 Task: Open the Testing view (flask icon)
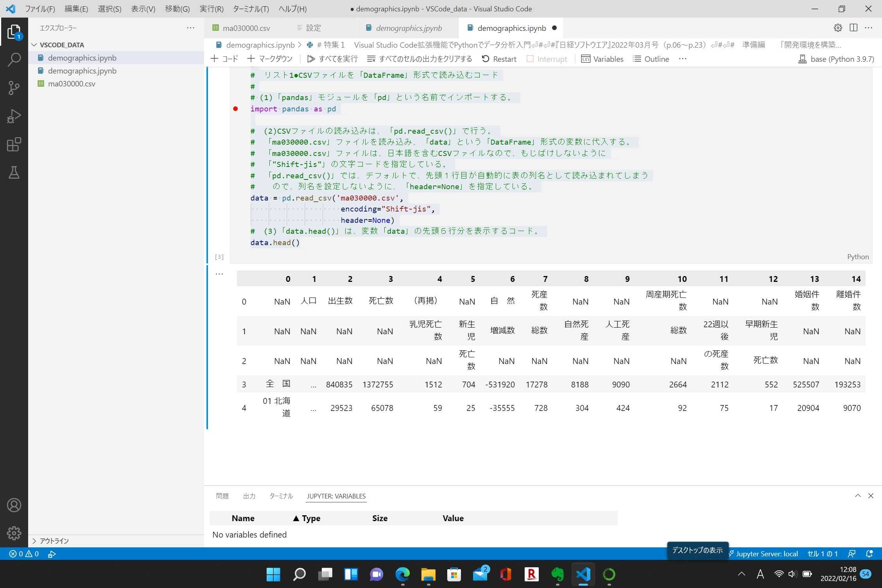pyautogui.click(x=14, y=172)
